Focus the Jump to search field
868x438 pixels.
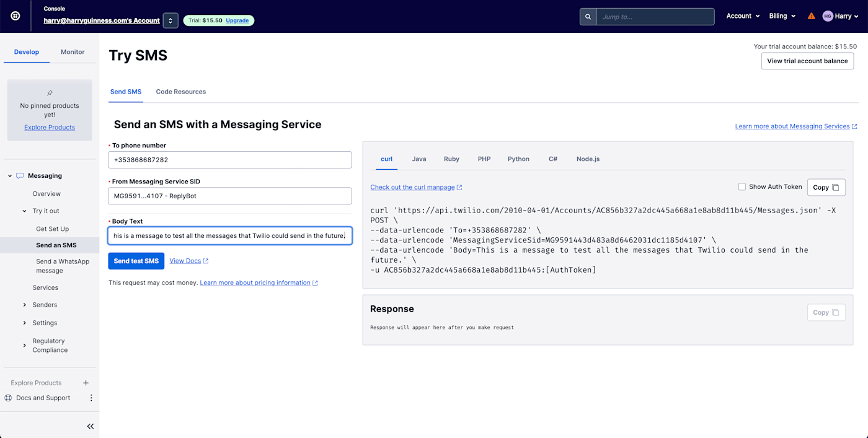pos(655,17)
